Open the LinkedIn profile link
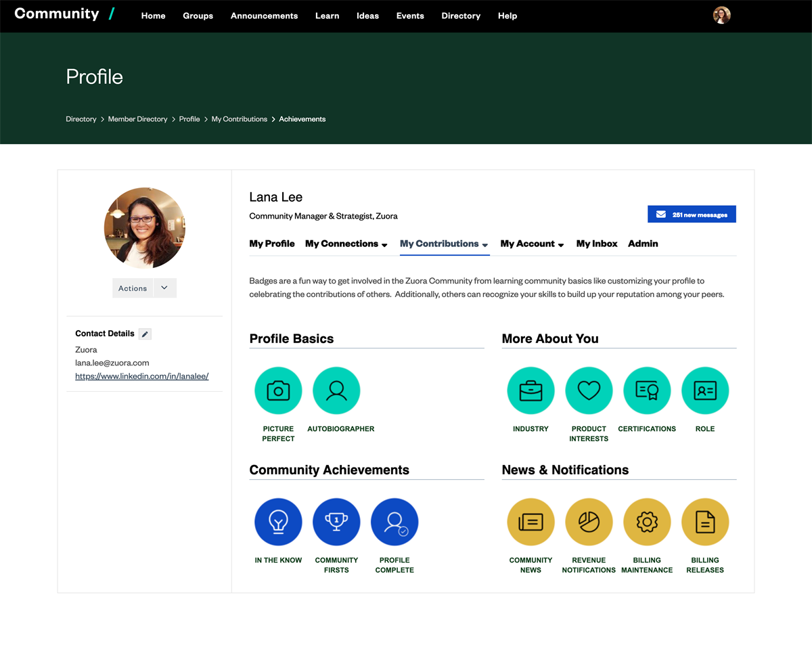The width and height of the screenshot is (812, 651). 142,376
